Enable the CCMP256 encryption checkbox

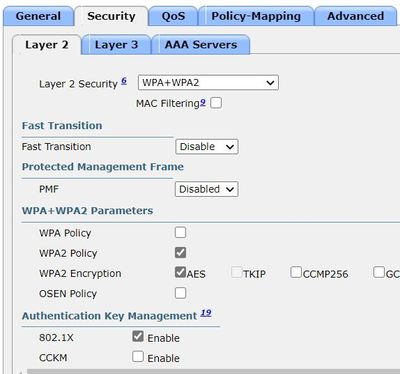pos(296,272)
